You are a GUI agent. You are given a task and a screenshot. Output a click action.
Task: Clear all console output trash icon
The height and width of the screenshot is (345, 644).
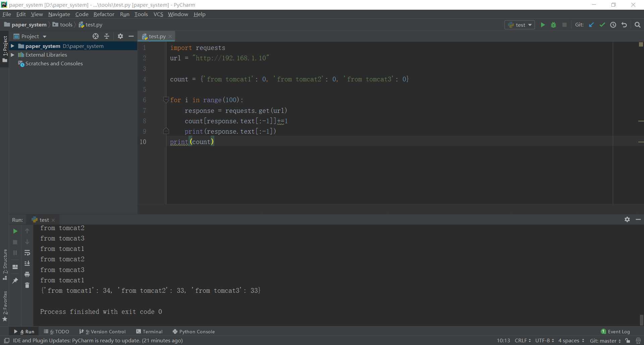27,285
